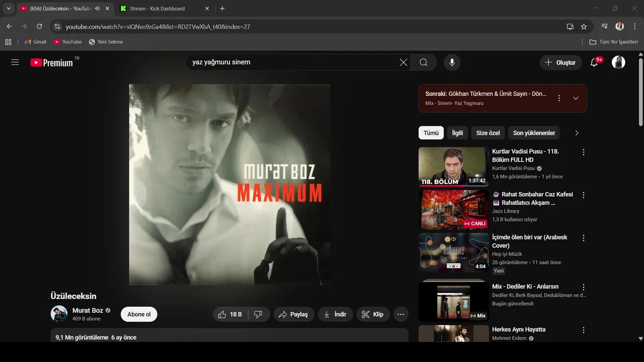Screen dimensions: 644x362
Task: Open Chrome profile avatar
Action: pyautogui.click(x=620, y=26)
